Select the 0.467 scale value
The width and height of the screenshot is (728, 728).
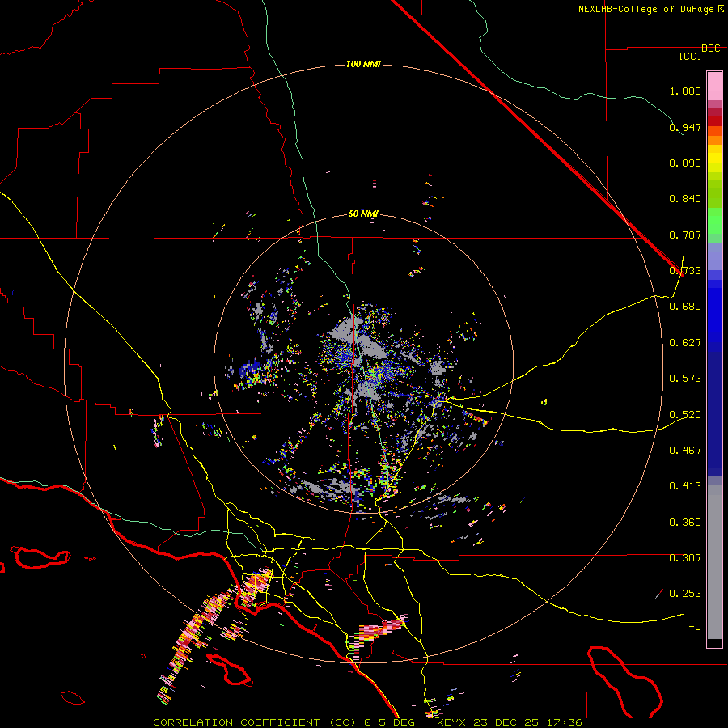pyautogui.click(x=685, y=451)
